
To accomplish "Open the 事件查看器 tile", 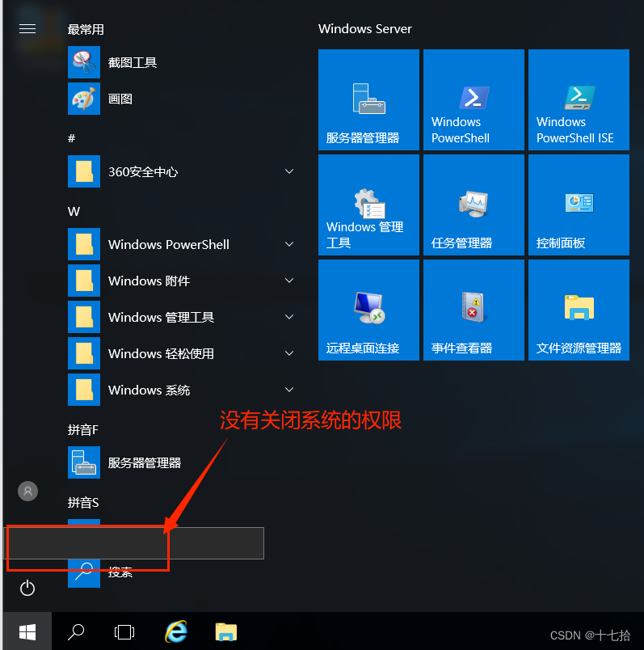I will pyautogui.click(x=474, y=310).
